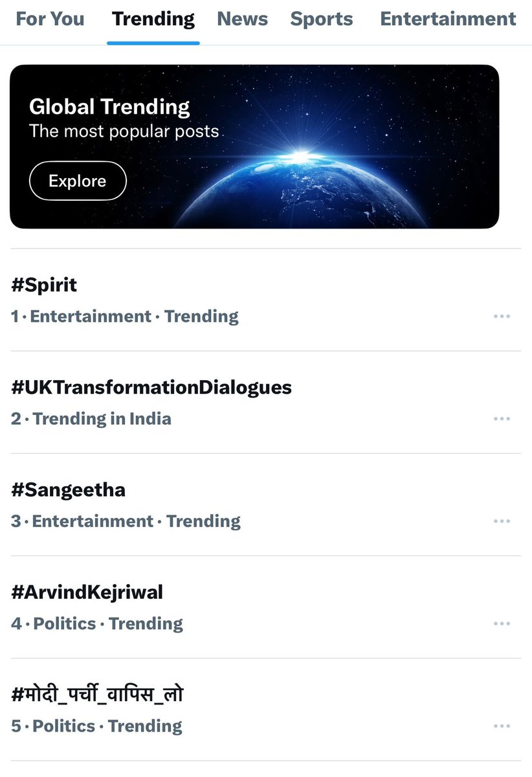Tap the Global Trending banner image

pyautogui.click(x=254, y=146)
